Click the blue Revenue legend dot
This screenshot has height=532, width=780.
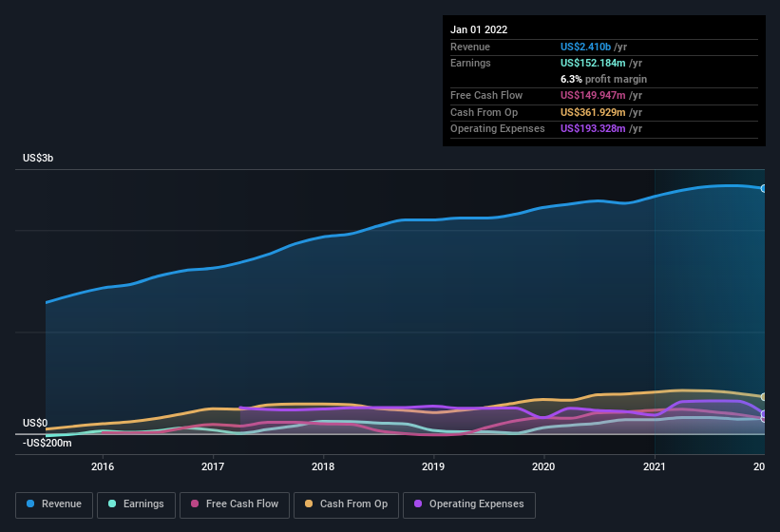point(30,503)
